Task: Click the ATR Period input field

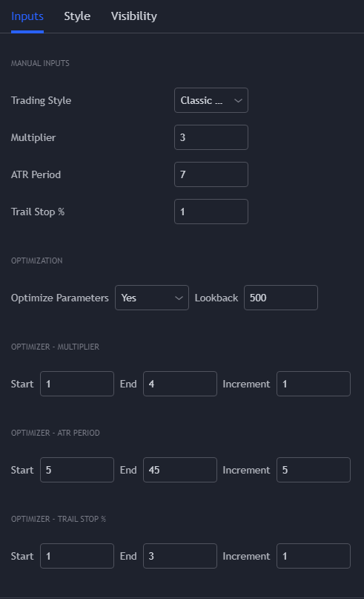Action: pyautogui.click(x=211, y=174)
